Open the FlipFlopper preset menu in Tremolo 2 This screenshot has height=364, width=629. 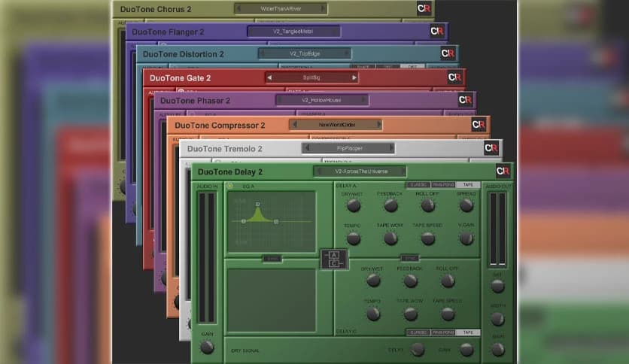click(349, 148)
